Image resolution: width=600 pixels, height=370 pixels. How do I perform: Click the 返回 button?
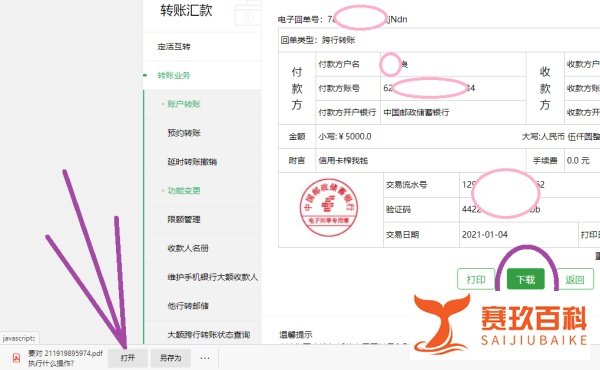[575, 279]
